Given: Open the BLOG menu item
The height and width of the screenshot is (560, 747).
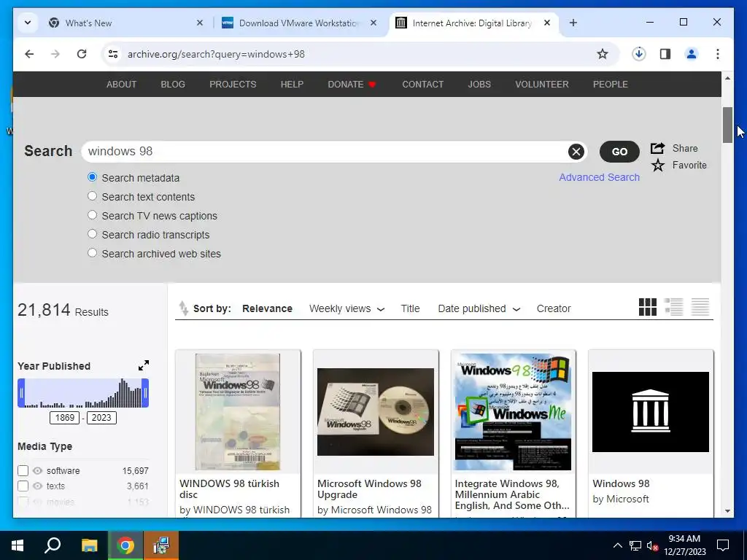Looking at the screenshot, I should 173,85.
